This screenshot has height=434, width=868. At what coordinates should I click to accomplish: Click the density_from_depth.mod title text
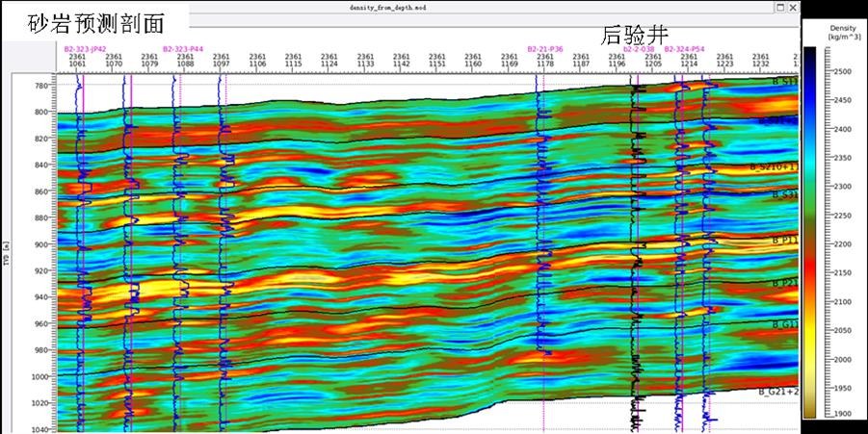387,8
